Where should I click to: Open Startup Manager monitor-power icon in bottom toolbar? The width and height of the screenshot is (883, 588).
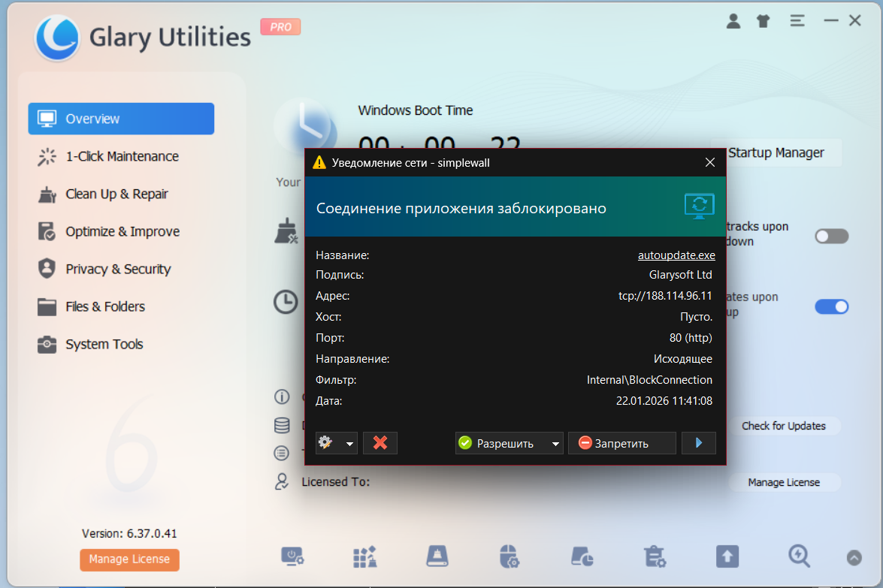[292, 556]
